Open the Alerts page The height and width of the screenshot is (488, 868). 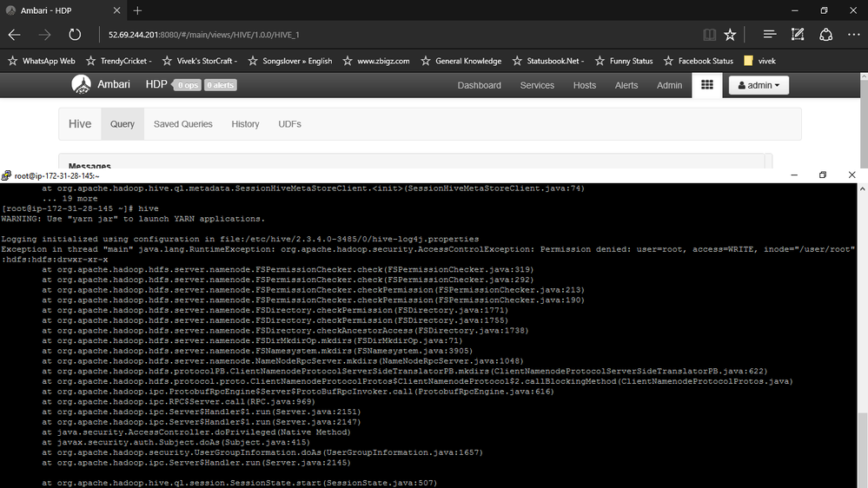626,85
